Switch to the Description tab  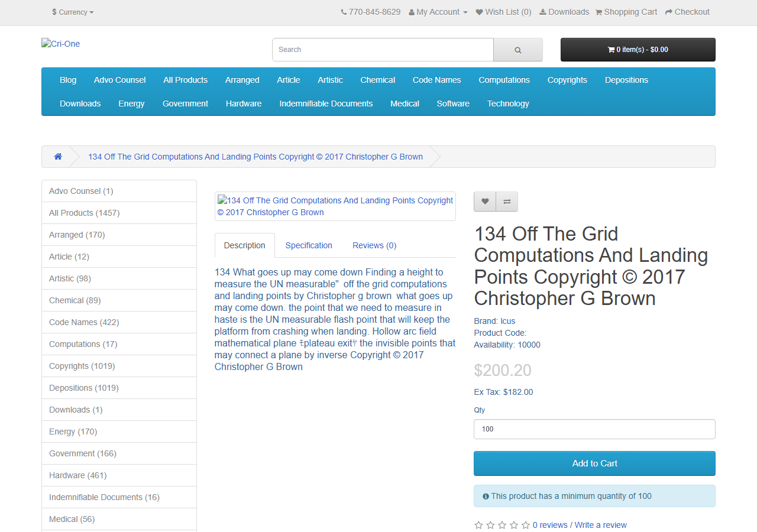pyautogui.click(x=245, y=245)
